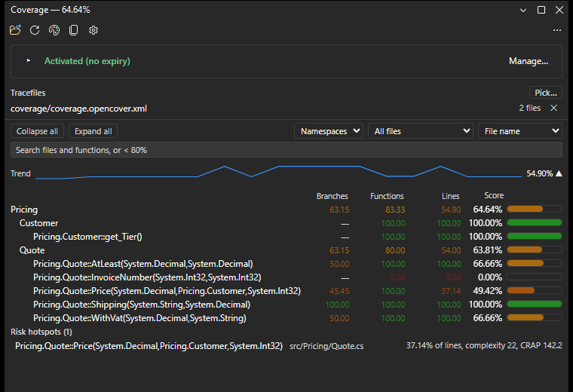
Task: Click the CRAP 142.2 hotspot details text
Action: tap(484, 345)
